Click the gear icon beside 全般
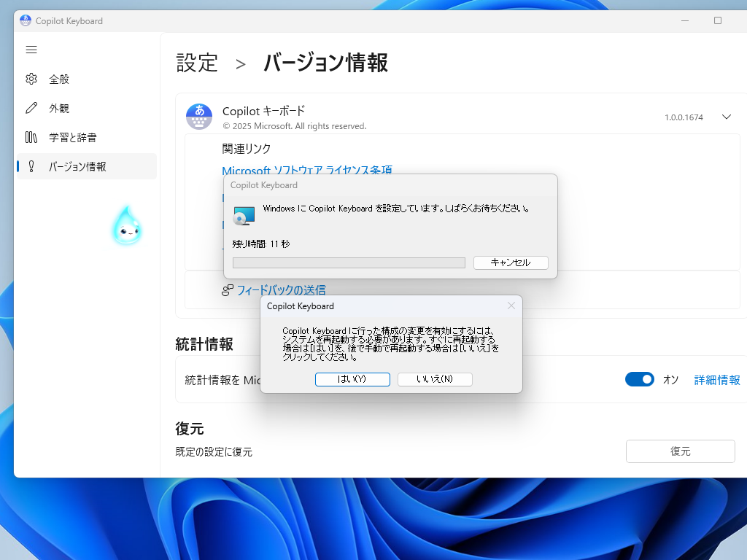Image resolution: width=747 pixels, height=560 pixels. [x=31, y=79]
